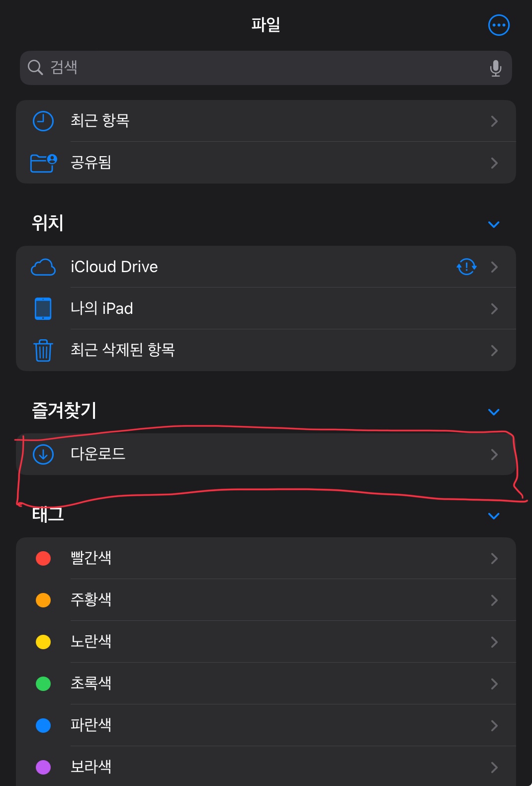The height and width of the screenshot is (786, 532).
Task: Click the 나의 iPad device icon
Action: point(43,308)
